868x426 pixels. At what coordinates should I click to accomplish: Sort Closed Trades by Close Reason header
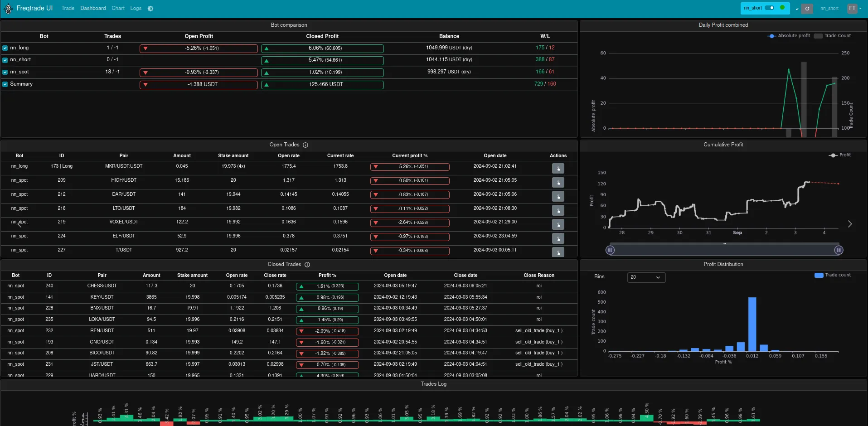click(x=539, y=276)
